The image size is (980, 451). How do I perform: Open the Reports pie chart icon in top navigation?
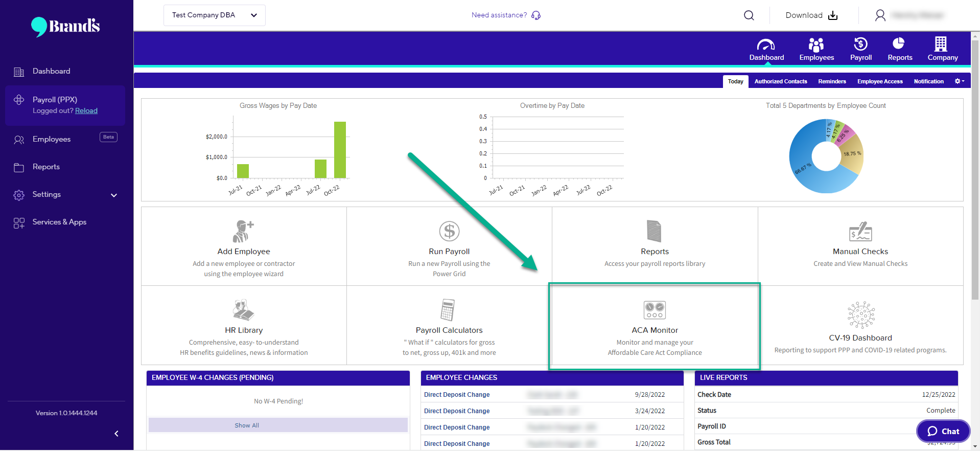(899, 43)
